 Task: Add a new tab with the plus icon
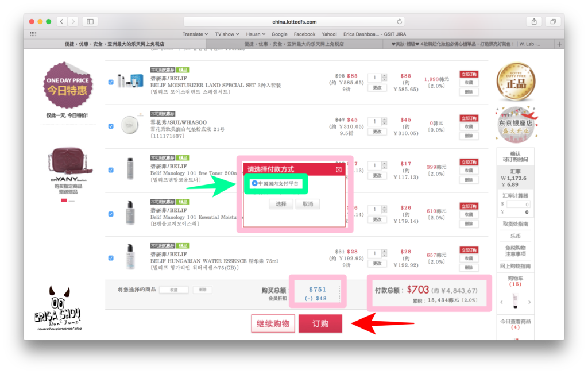[x=559, y=44]
